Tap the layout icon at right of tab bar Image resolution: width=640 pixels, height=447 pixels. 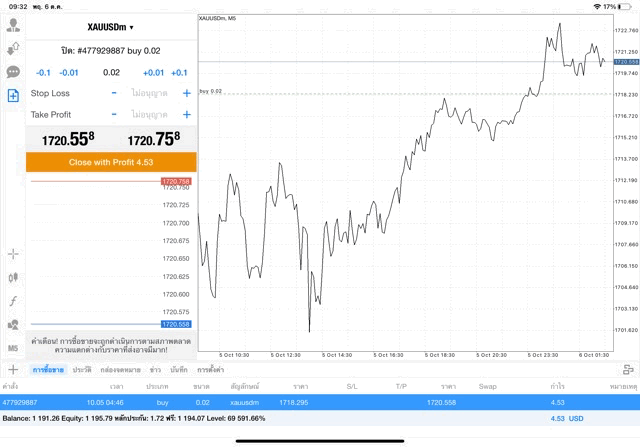[628, 370]
